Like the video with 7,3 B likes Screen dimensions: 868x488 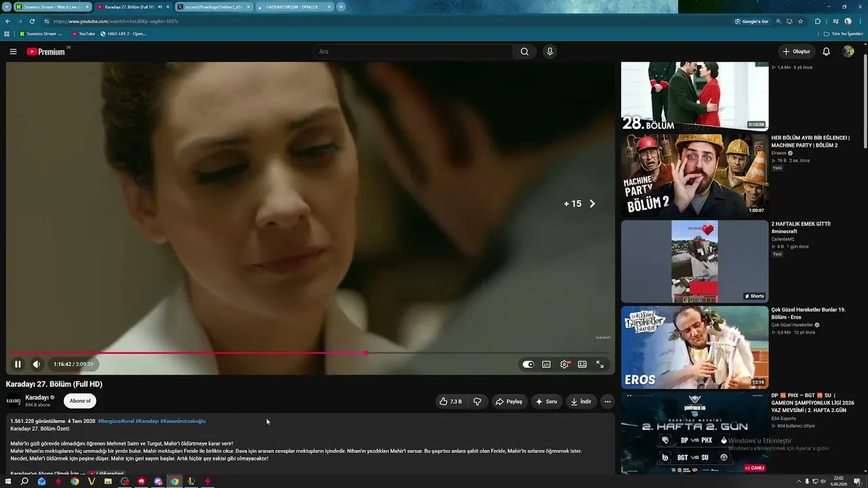[451, 401]
